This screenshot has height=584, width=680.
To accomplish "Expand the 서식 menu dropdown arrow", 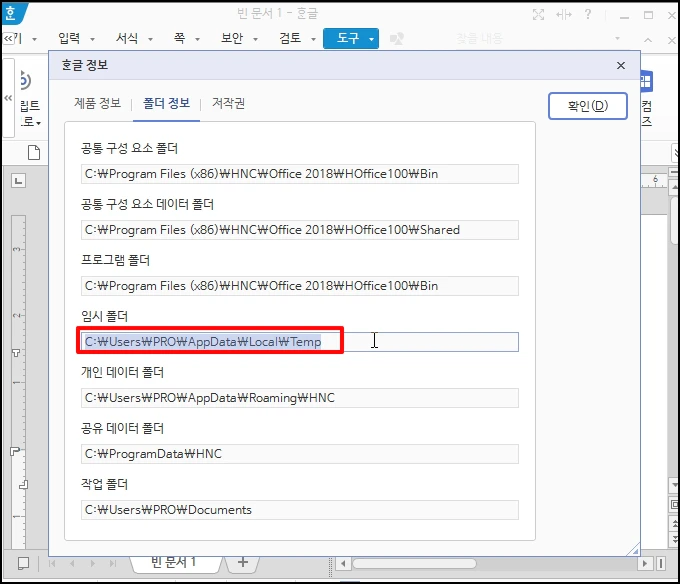I will coord(150,39).
